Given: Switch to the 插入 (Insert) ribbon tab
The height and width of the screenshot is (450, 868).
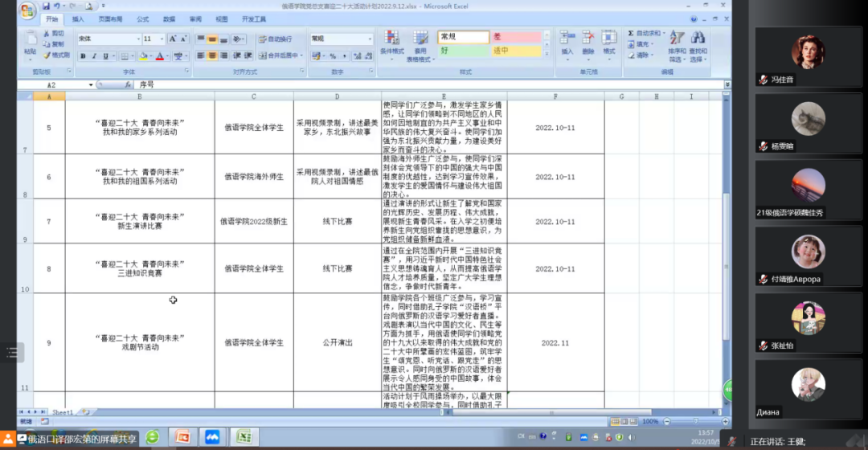Looking at the screenshot, I should coord(77,18).
